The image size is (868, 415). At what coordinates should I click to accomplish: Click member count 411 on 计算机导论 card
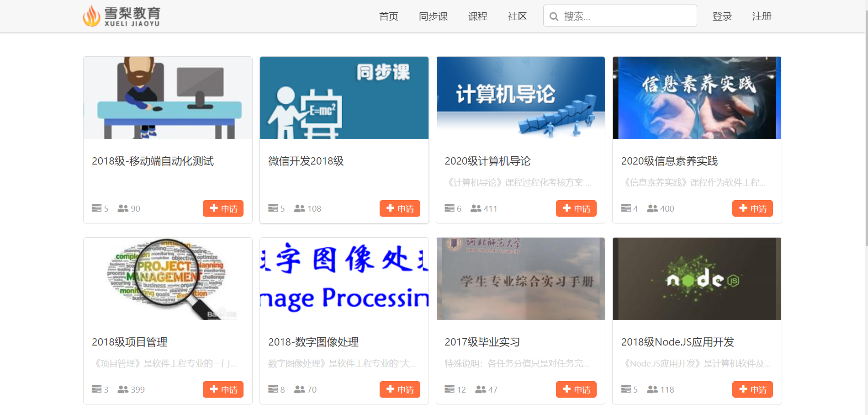click(490, 208)
